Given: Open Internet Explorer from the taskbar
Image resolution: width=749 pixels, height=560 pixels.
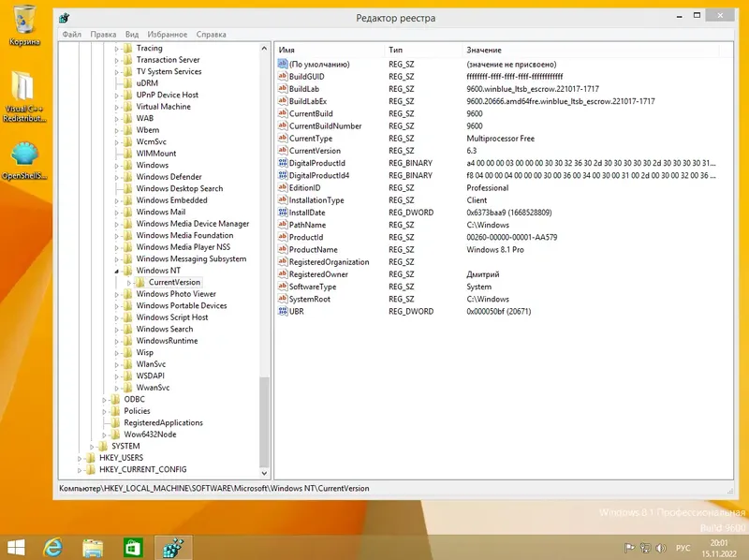Looking at the screenshot, I should pyautogui.click(x=52, y=547).
